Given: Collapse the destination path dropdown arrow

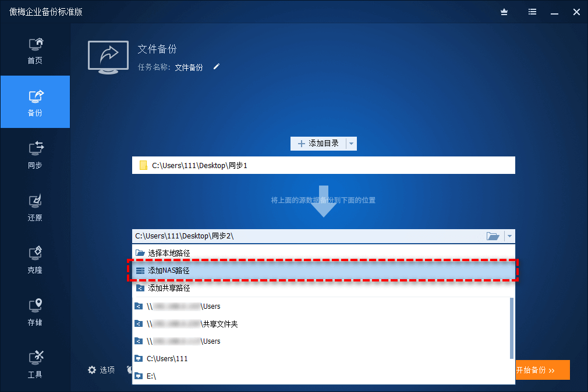Looking at the screenshot, I should point(509,236).
